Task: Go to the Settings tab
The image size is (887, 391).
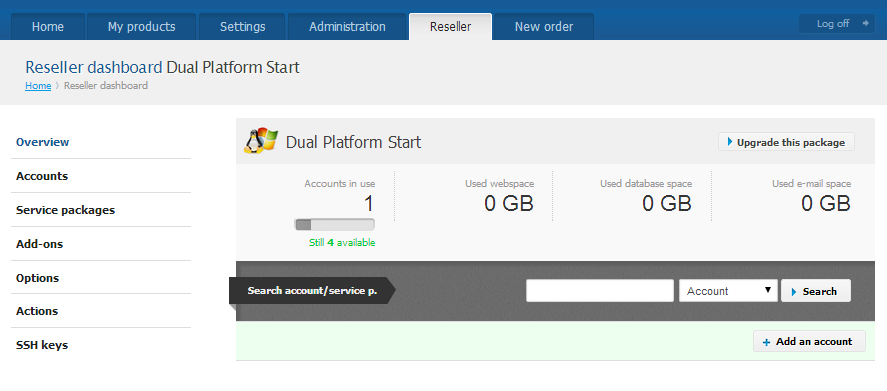Action: coord(243,27)
